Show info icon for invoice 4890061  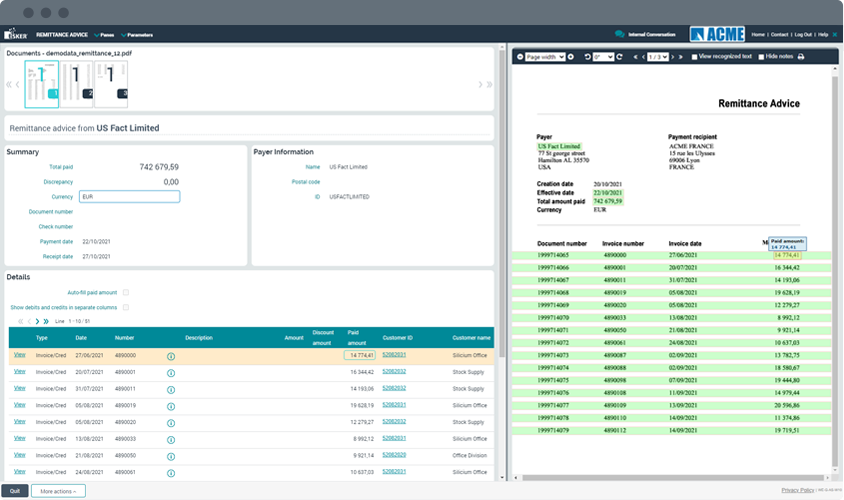[x=171, y=473]
